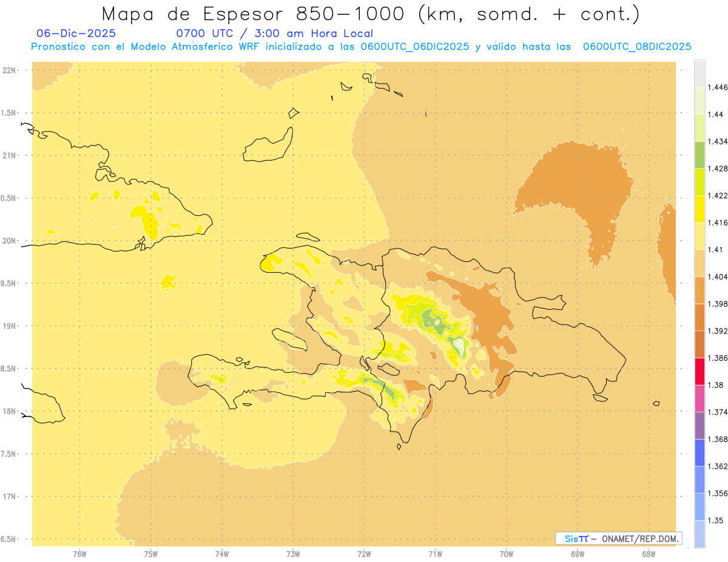Click the 73W longitude label

(293, 554)
